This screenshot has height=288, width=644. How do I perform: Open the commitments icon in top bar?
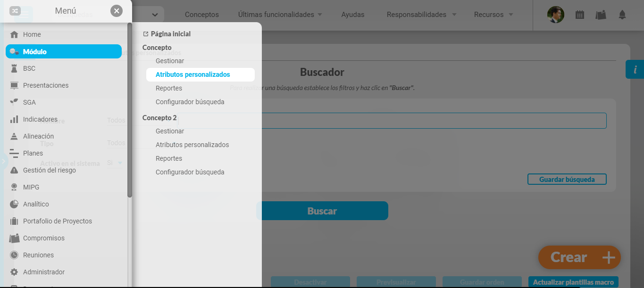pos(601,15)
